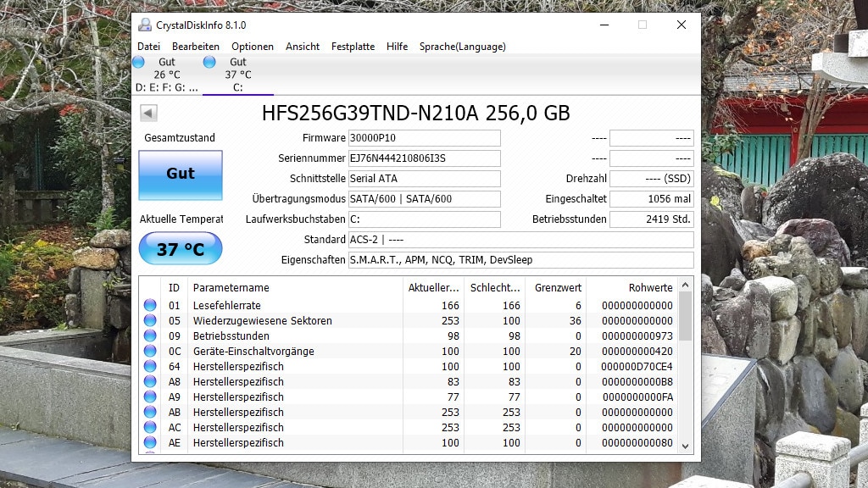Click status circle of row ID A8
Viewport: 868px width, 488px height.
click(150, 381)
